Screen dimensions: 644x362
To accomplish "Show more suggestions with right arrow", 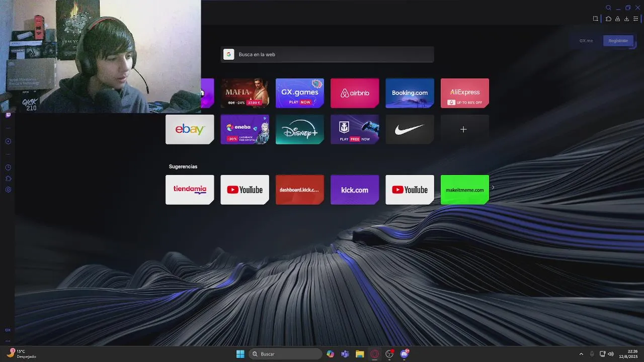I will [493, 188].
